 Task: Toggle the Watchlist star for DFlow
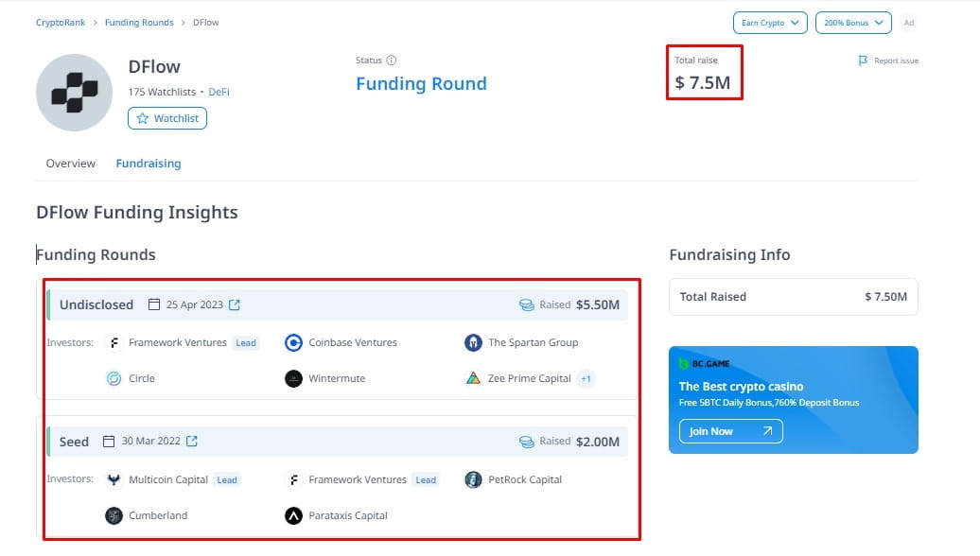(x=141, y=118)
